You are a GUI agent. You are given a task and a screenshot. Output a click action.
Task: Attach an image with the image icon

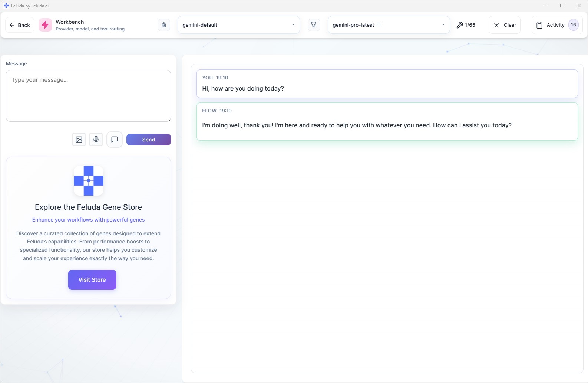(x=79, y=140)
